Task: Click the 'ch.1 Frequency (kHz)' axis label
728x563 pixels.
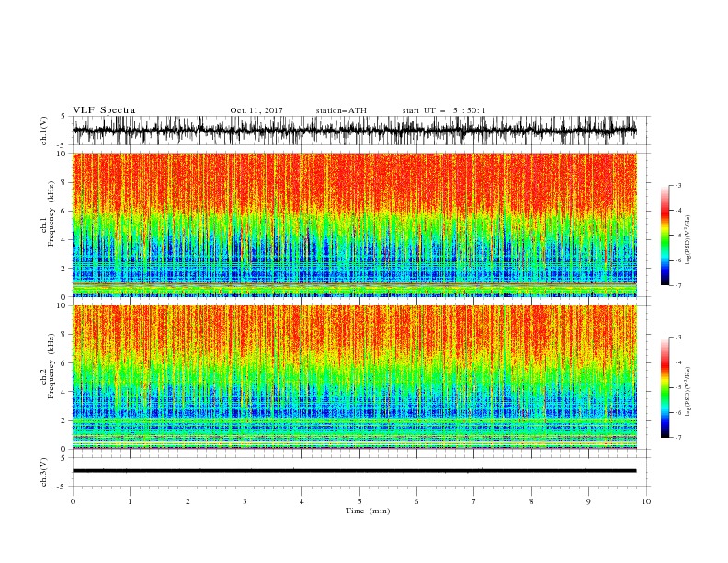Action: pyautogui.click(x=48, y=212)
